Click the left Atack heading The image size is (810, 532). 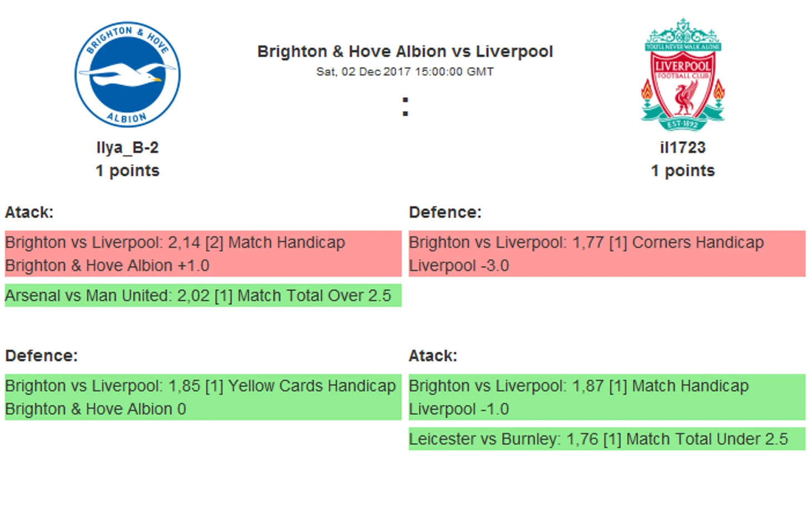[29, 212]
